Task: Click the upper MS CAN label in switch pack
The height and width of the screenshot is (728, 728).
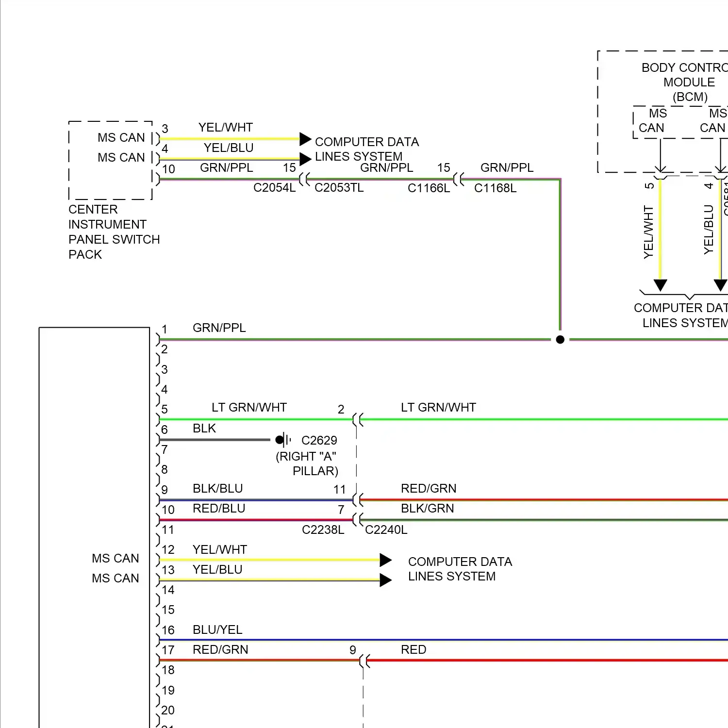Action: click(x=121, y=138)
